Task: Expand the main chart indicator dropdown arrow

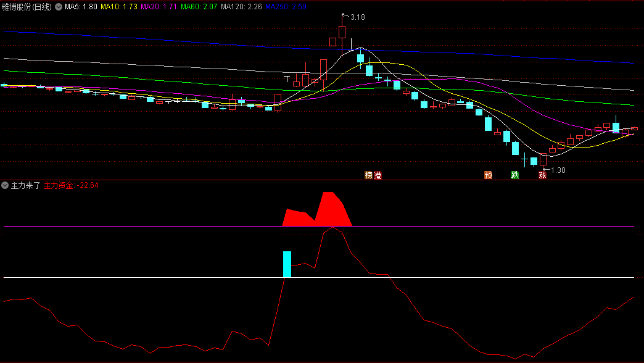Action: tap(59, 7)
